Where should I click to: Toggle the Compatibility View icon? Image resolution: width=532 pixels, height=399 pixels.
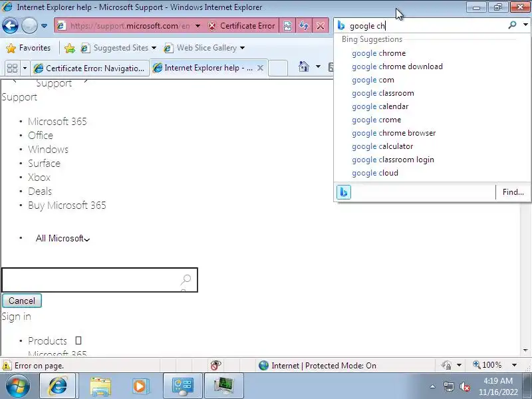click(287, 26)
